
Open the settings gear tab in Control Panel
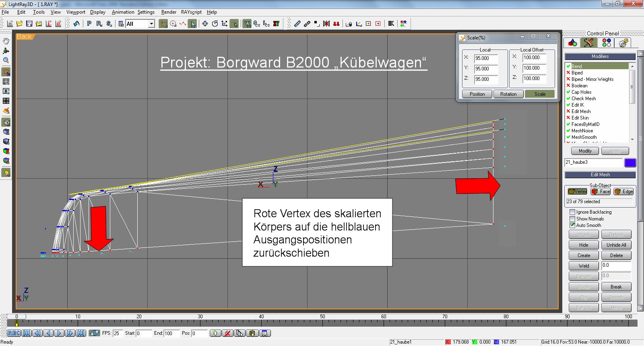tap(623, 43)
